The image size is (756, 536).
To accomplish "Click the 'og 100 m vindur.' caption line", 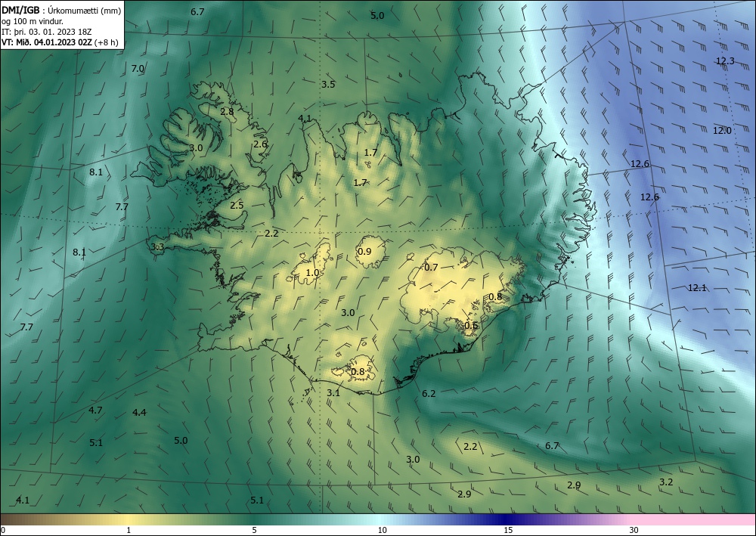I will 33,21.
